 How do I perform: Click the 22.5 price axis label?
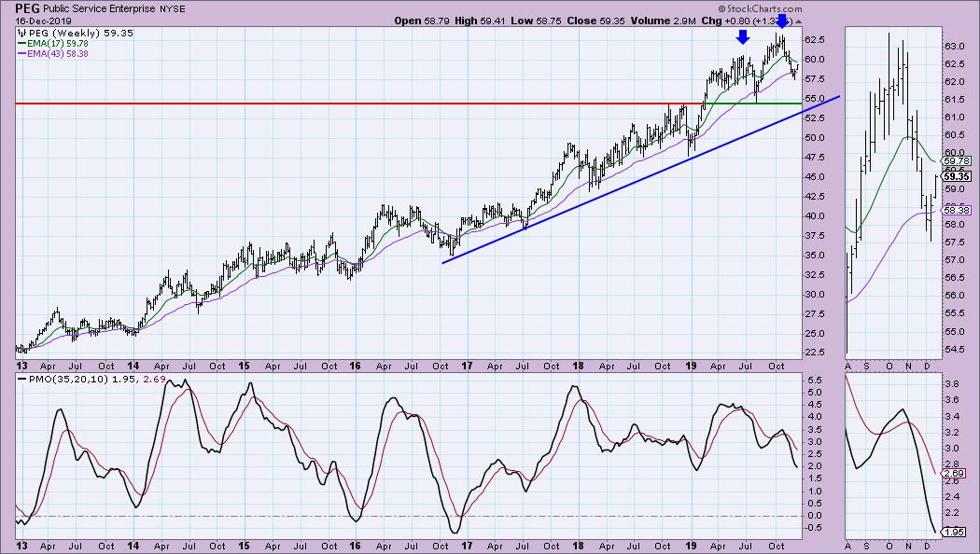pyautogui.click(x=815, y=353)
